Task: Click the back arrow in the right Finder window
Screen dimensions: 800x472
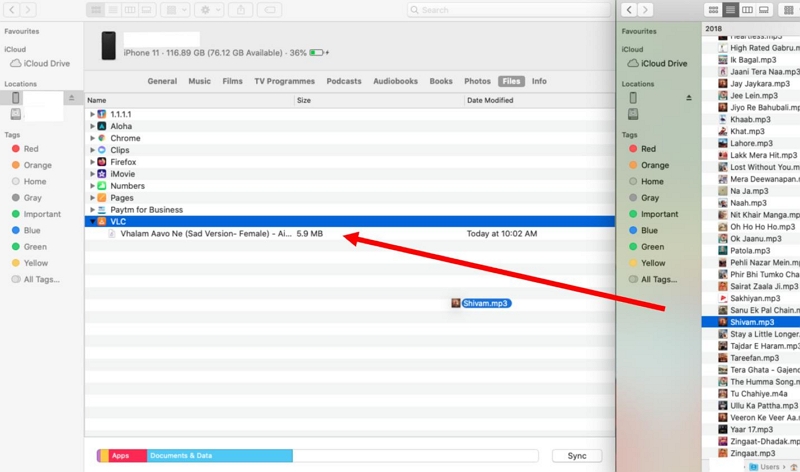Action: [629, 10]
